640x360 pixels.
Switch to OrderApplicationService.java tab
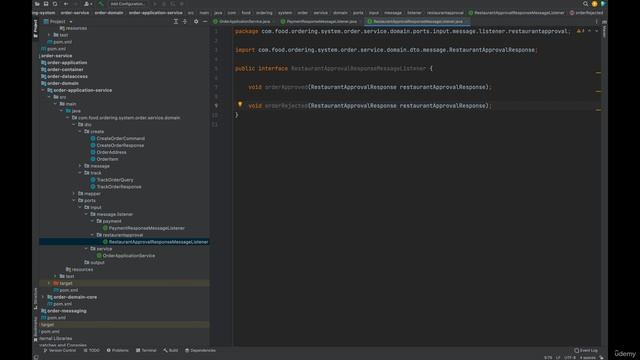click(242, 21)
